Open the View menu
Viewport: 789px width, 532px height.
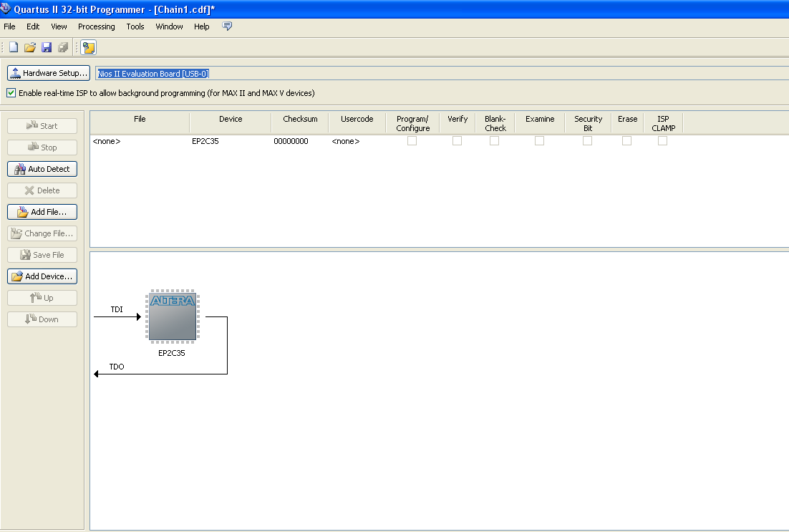pyautogui.click(x=59, y=26)
